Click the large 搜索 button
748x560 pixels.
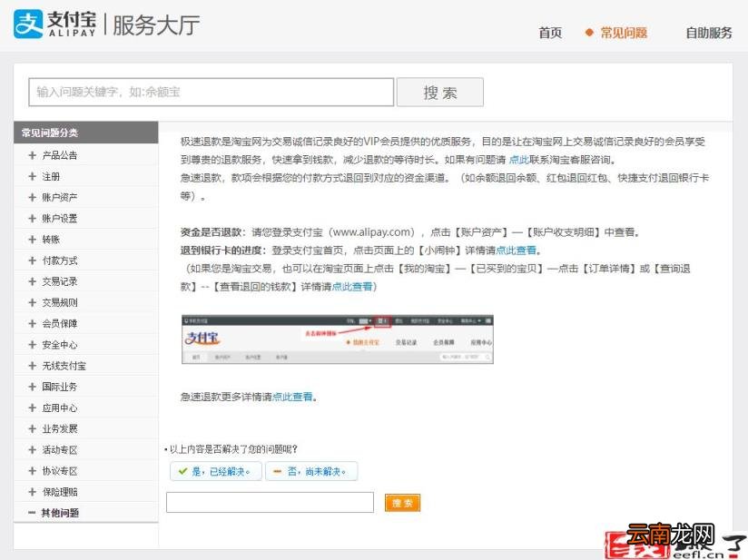click(x=440, y=92)
